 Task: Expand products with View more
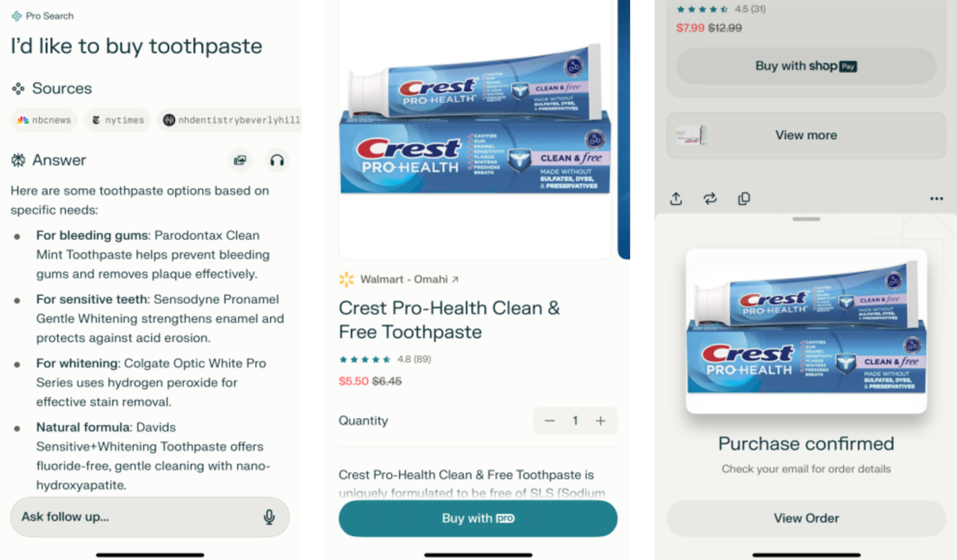pos(806,135)
